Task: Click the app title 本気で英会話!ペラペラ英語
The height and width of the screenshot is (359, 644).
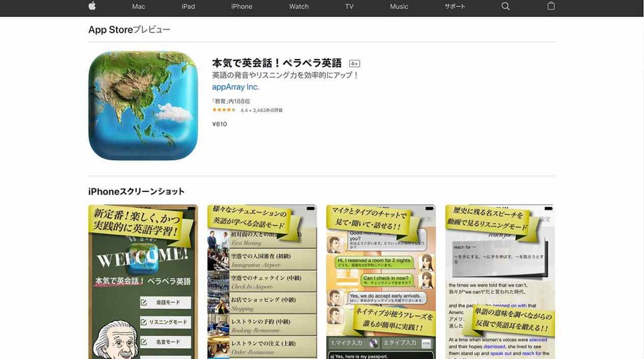Action: [x=277, y=63]
